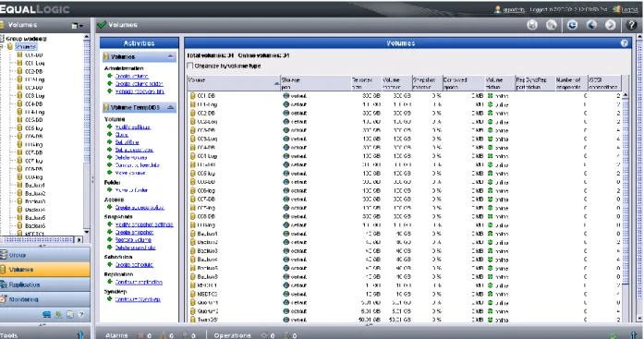Screen dimensions: 644x339
Task: Click the Create volume folder link
Action: [x=140, y=84]
